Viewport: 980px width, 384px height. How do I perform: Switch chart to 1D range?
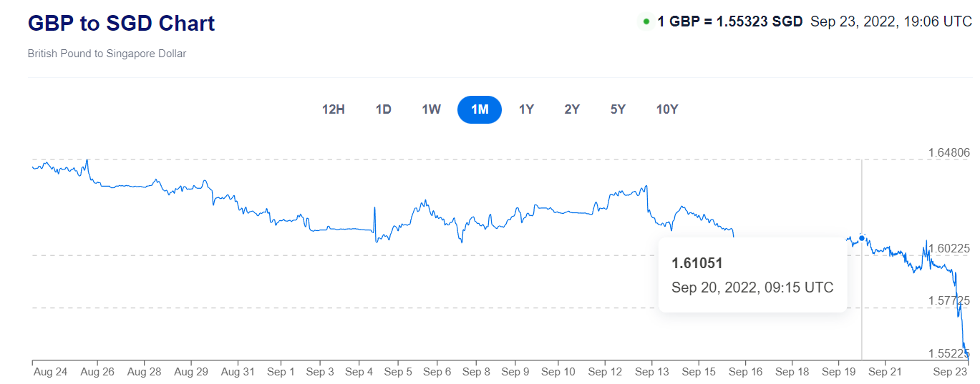pyautogui.click(x=384, y=109)
